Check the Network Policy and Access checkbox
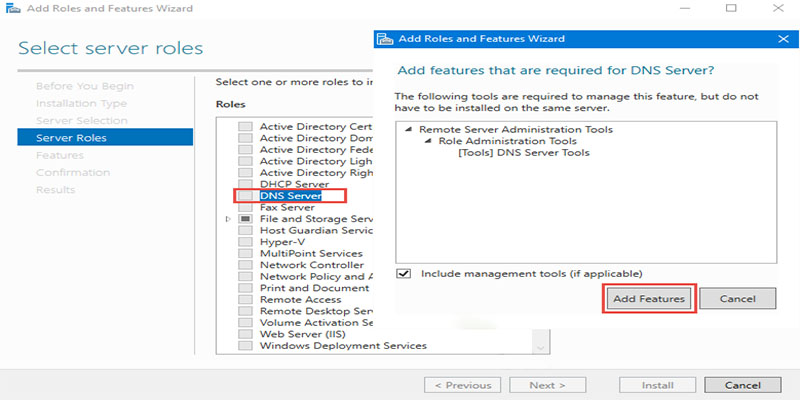Image resolution: width=800 pixels, height=400 pixels. click(x=245, y=277)
